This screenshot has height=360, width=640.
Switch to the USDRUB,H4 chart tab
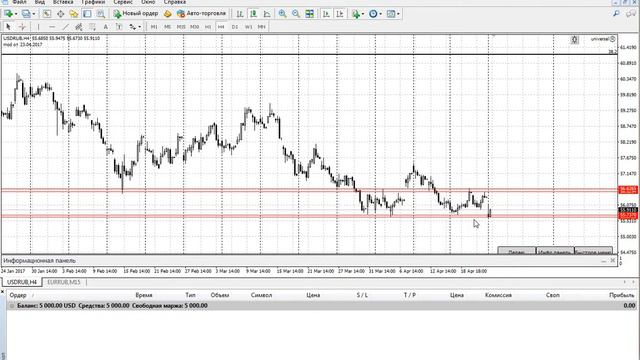pyautogui.click(x=22, y=282)
